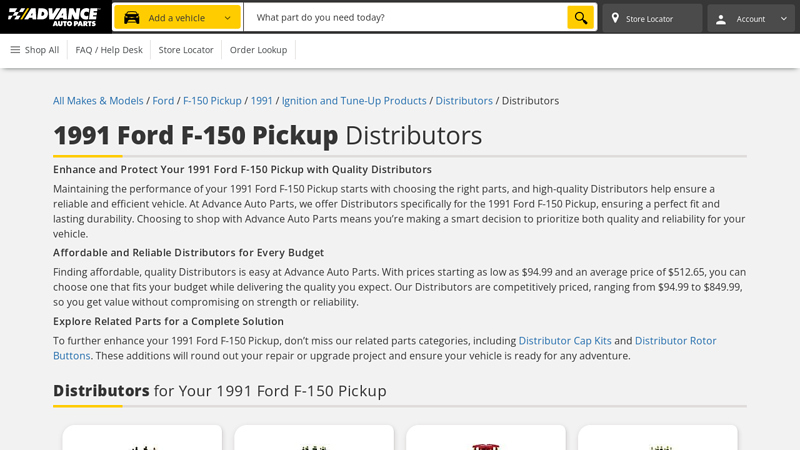Navigate to F-150 Pickup breadcrumb
Screen dimensions: 800x450
point(212,101)
